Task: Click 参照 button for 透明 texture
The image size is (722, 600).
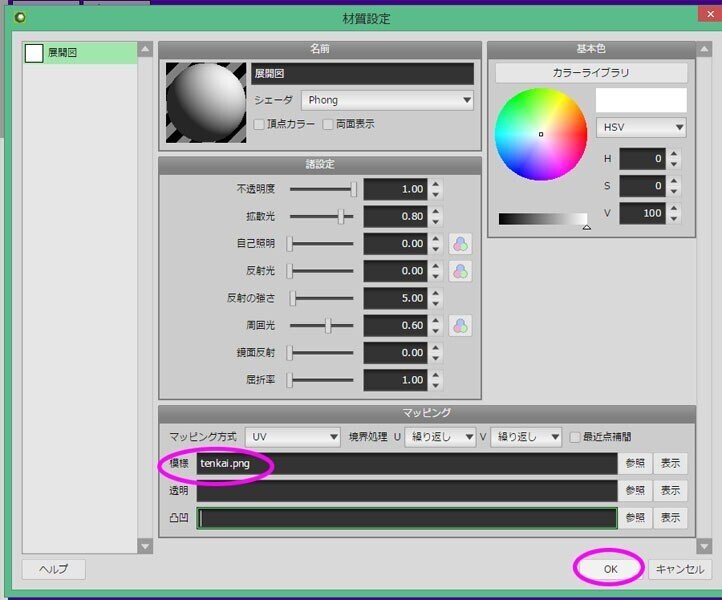Action: point(635,490)
